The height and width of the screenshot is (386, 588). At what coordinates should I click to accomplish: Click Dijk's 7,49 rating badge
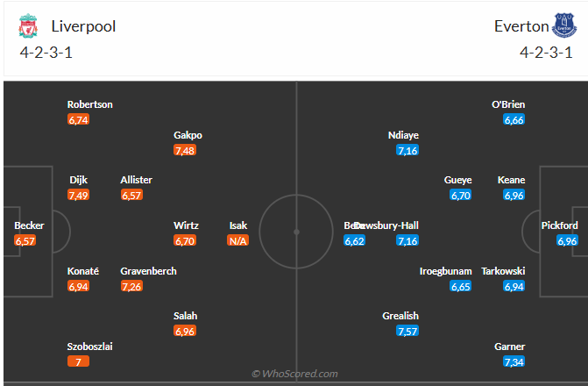(78, 195)
